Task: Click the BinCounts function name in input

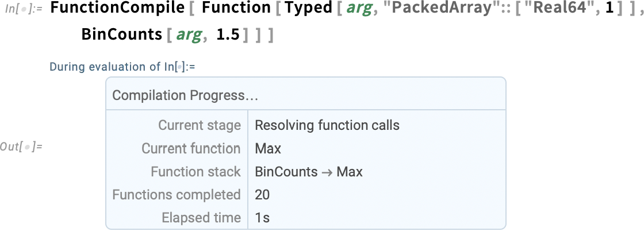Action: pos(122,35)
